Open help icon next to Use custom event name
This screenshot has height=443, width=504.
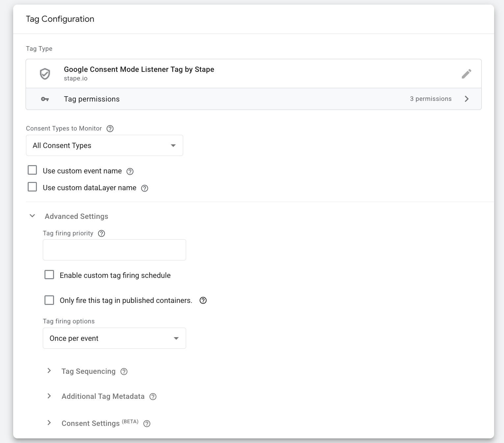pyautogui.click(x=130, y=171)
